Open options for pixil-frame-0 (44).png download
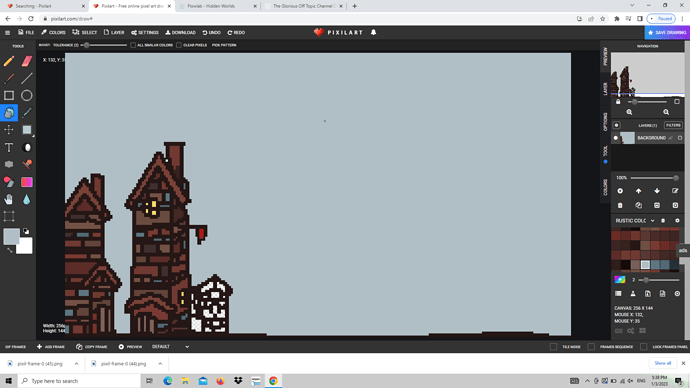The width and height of the screenshot is (690, 388). (160, 364)
